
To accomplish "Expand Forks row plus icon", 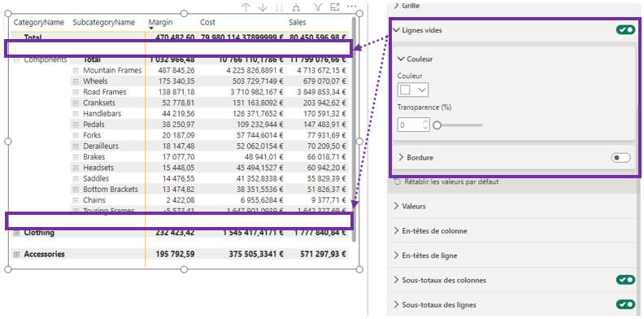I will point(76,135).
